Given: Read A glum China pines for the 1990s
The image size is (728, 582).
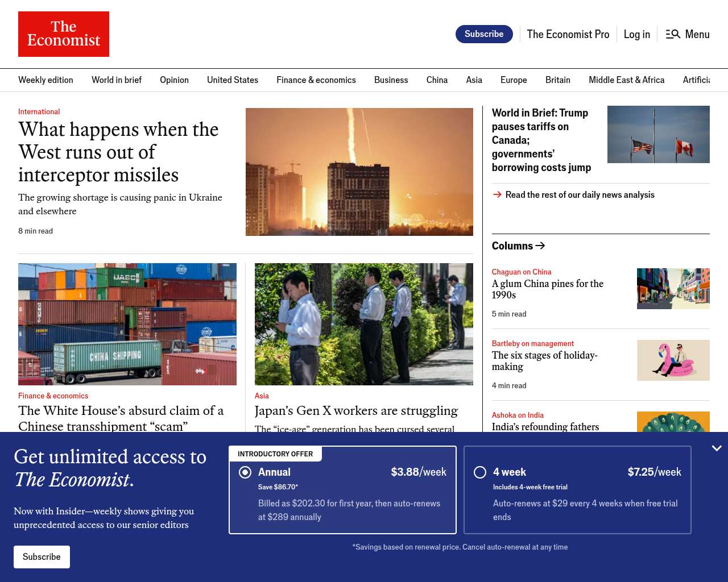Looking at the screenshot, I should 548,289.
